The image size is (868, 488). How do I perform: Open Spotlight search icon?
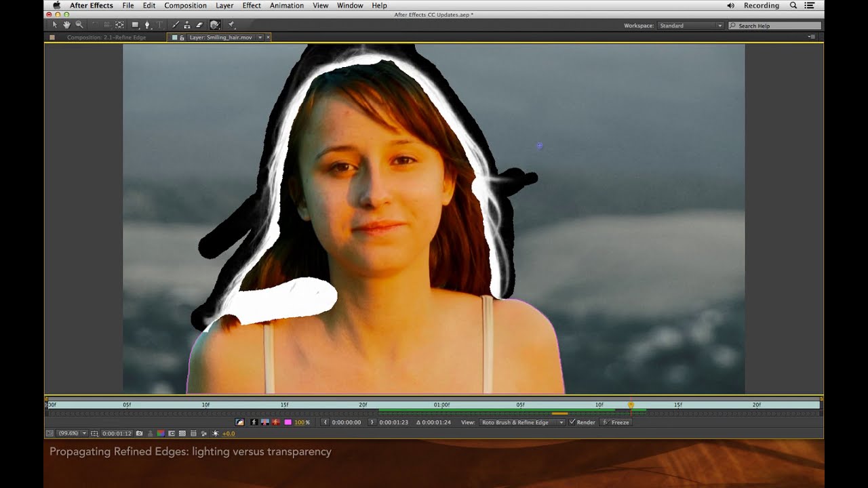793,5
